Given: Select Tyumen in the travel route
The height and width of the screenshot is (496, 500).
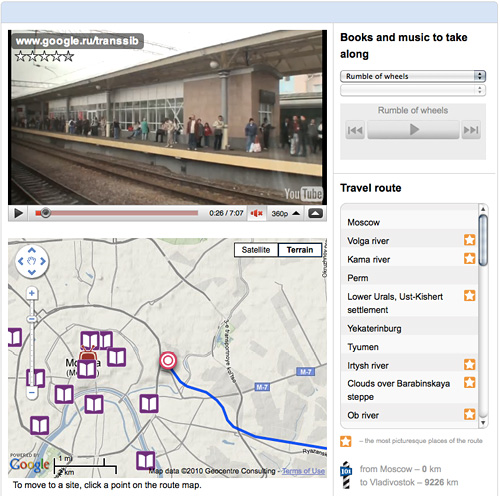Looking at the screenshot, I should pos(409,347).
